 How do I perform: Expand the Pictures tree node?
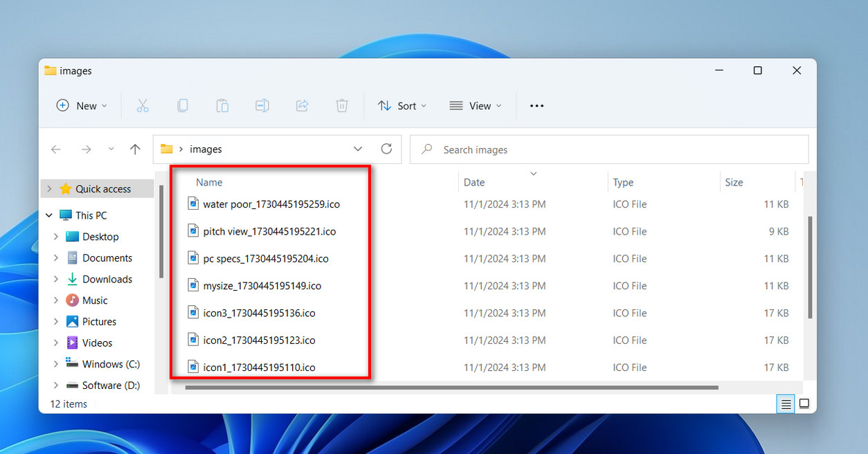[x=56, y=321]
